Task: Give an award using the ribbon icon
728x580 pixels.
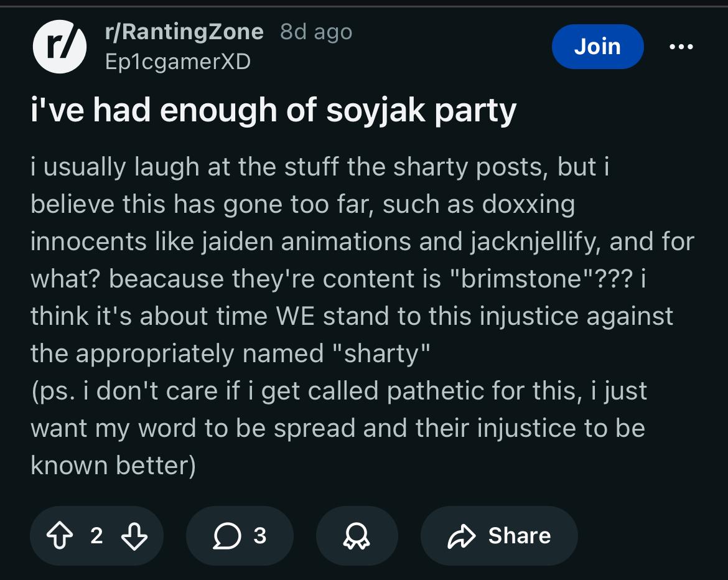Action: (x=355, y=535)
